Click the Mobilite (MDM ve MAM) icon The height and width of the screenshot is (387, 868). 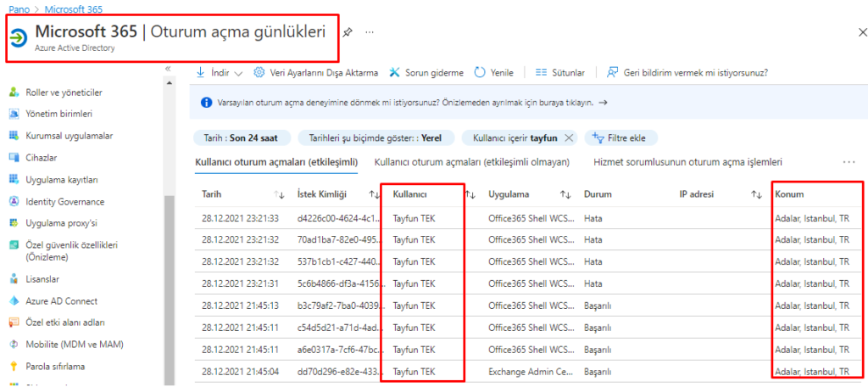click(14, 345)
